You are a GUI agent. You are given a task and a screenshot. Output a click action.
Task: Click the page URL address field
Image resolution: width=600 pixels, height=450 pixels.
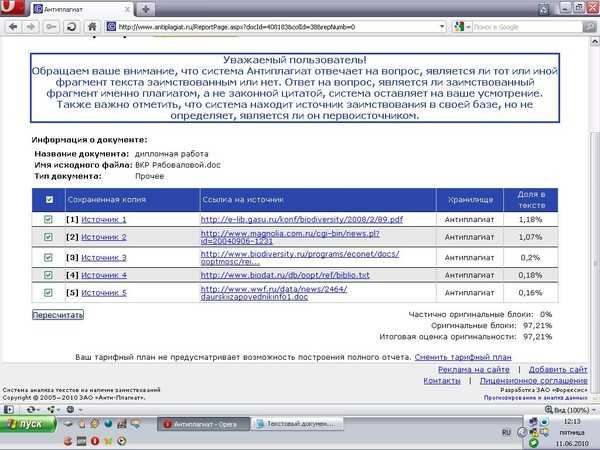[x=277, y=27]
